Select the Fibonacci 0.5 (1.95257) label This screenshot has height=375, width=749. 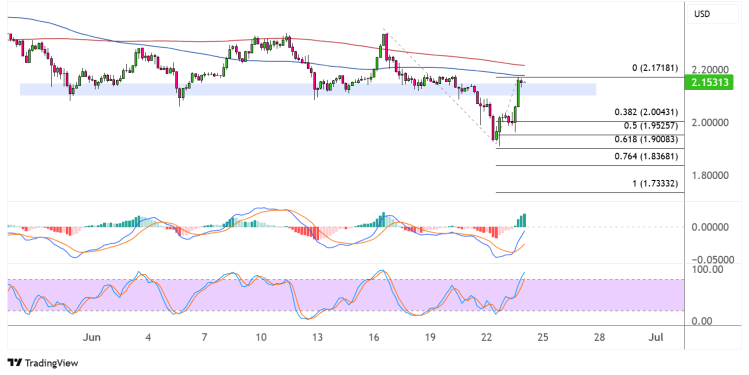(x=651, y=126)
